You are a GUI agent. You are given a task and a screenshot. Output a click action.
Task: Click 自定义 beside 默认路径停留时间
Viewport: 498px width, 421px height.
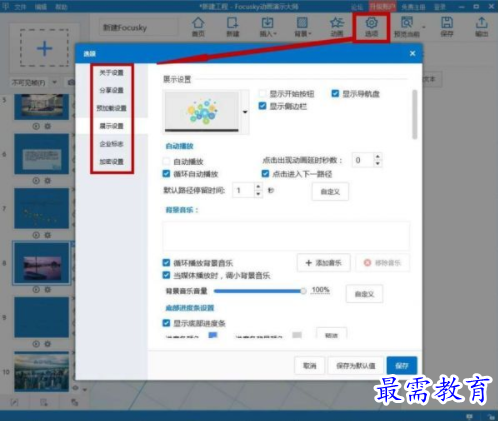(330, 191)
